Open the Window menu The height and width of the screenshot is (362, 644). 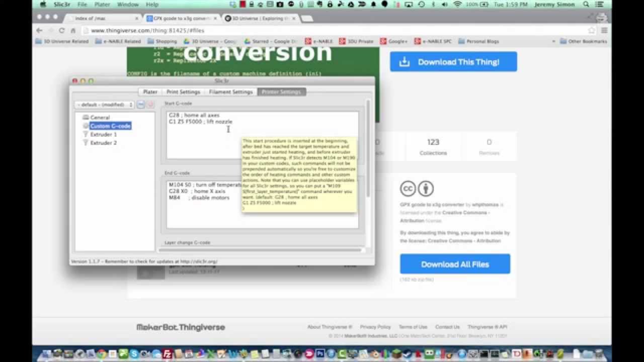coord(128,5)
